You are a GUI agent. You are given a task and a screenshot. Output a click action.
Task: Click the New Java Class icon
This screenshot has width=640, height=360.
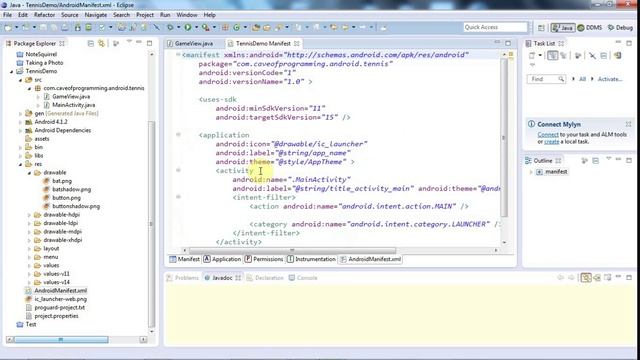[236, 27]
